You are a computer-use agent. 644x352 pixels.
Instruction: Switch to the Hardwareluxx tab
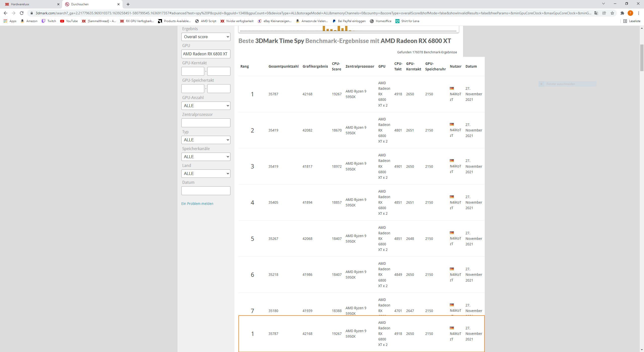[30, 4]
